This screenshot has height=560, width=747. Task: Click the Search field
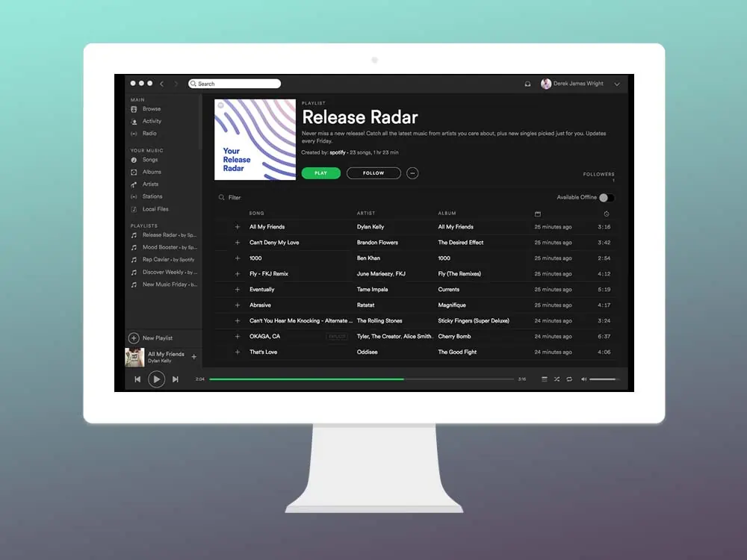[x=235, y=84]
